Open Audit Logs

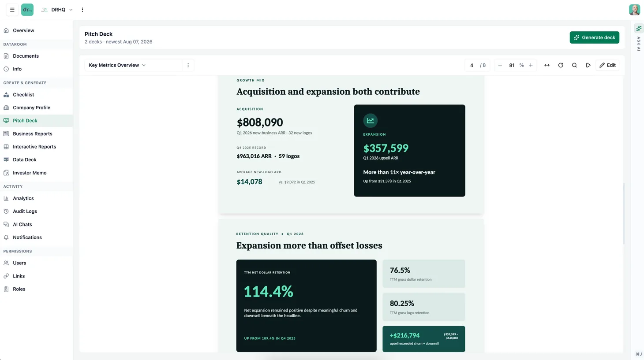point(25,211)
